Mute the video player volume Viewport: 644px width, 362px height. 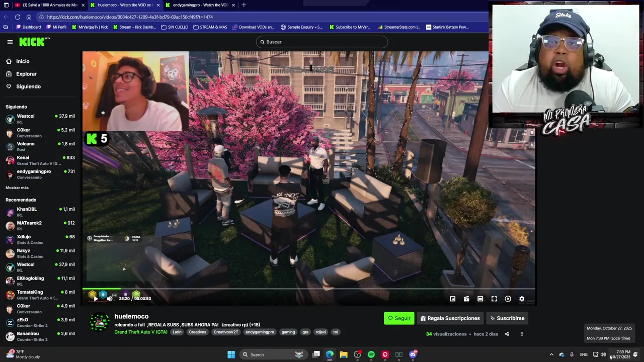[110, 299]
